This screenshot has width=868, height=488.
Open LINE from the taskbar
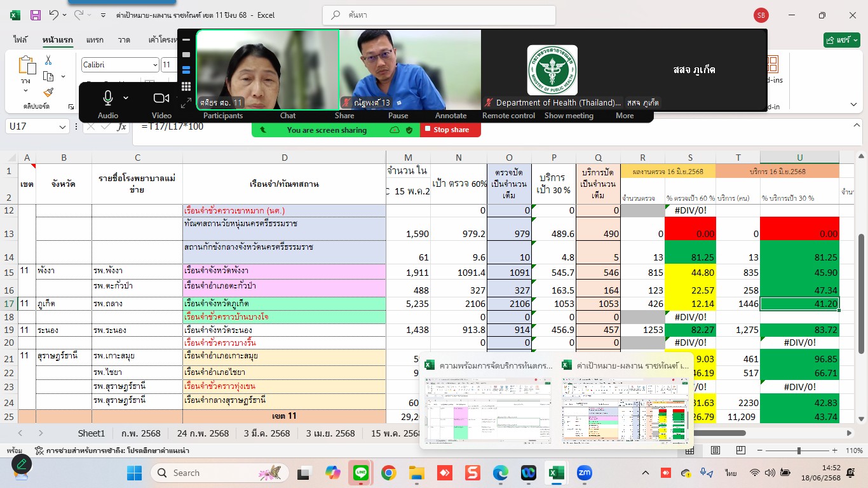point(362,473)
